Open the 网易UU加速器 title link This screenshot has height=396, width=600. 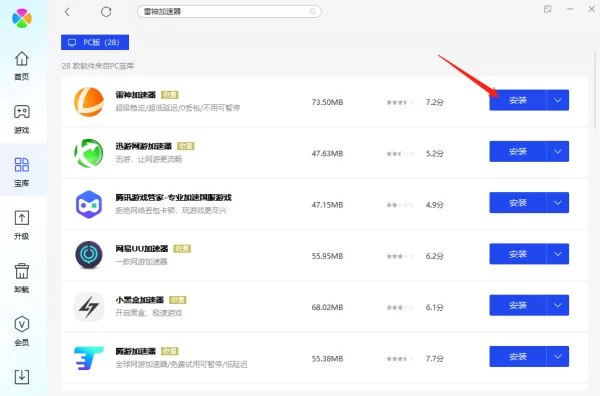tap(142, 249)
